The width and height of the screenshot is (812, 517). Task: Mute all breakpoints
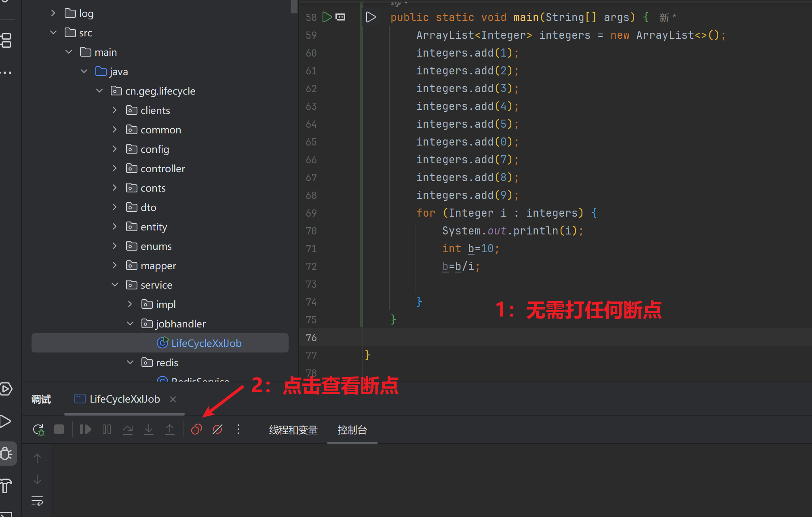click(217, 429)
